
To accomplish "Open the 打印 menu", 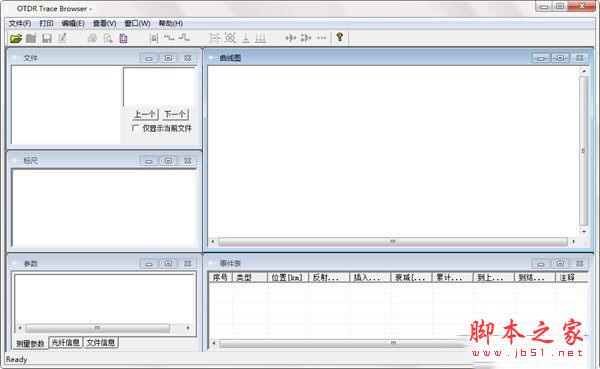I will [46, 23].
